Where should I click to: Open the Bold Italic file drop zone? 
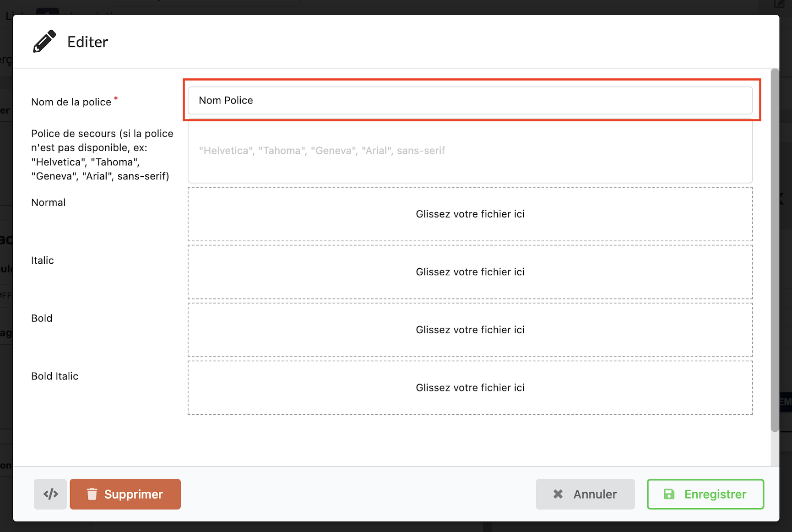tap(470, 388)
